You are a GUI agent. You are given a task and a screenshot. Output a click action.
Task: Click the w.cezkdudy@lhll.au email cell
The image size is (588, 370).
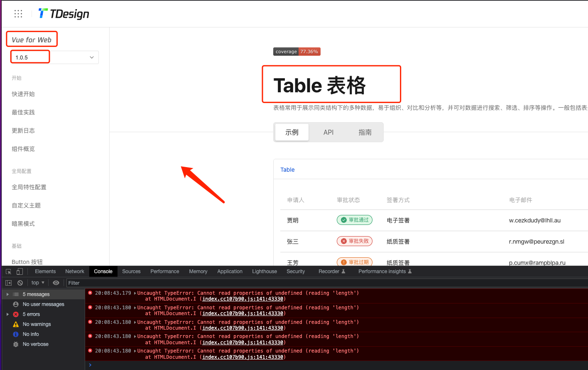[535, 220]
